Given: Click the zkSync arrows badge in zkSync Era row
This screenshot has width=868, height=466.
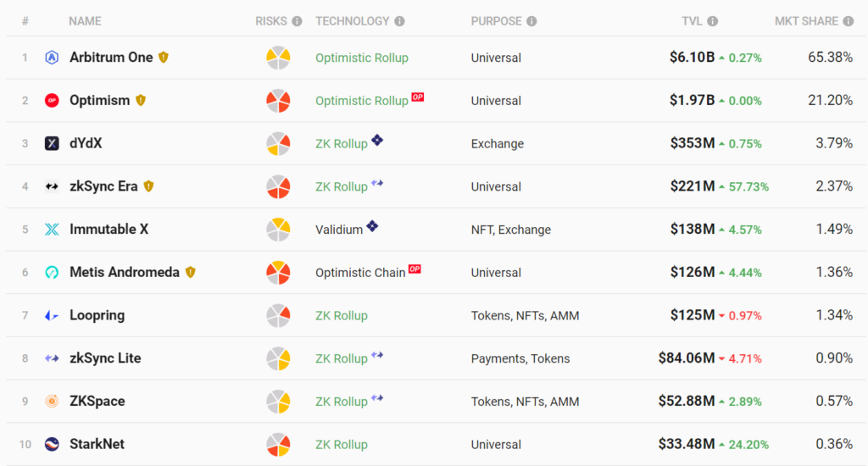Looking at the screenshot, I should coord(377,183).
